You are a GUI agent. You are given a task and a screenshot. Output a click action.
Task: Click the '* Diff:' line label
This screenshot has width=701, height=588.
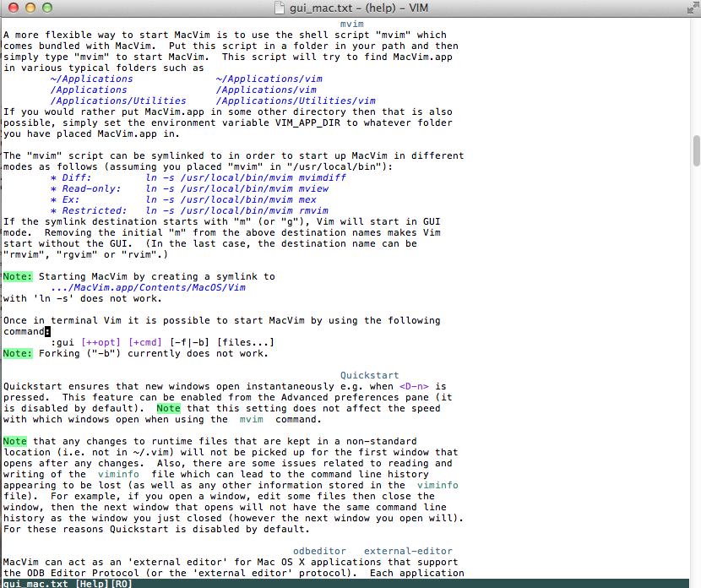(x=71, y=177)
